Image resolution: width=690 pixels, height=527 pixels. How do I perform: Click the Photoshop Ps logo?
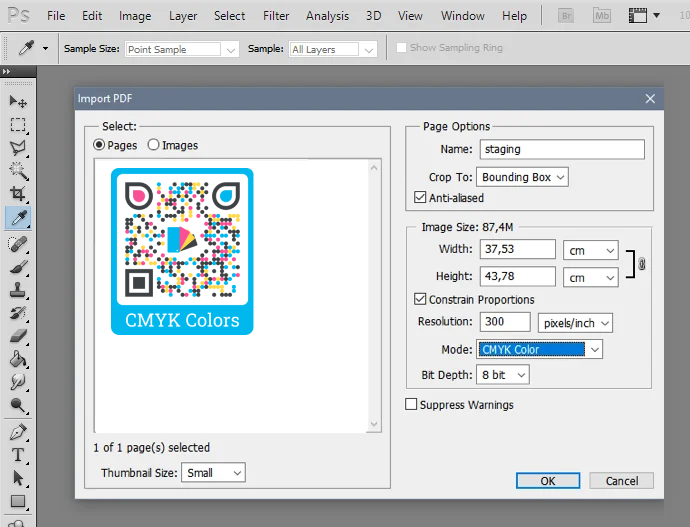click(18, 16)
